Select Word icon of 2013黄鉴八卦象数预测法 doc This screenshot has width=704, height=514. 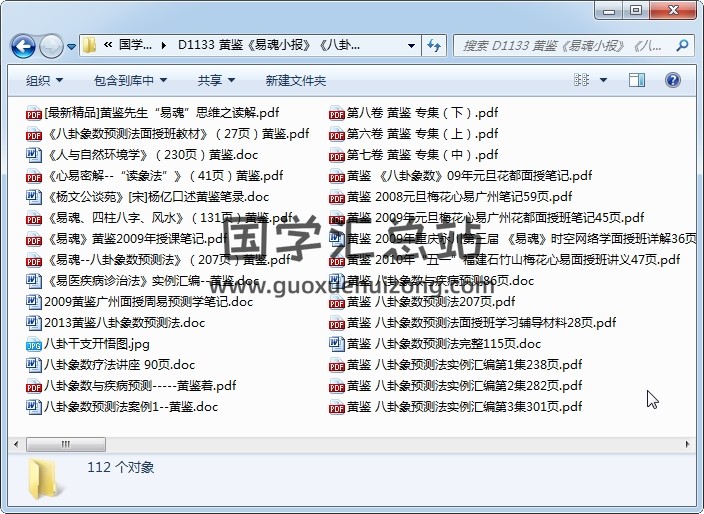pos(34,323)
